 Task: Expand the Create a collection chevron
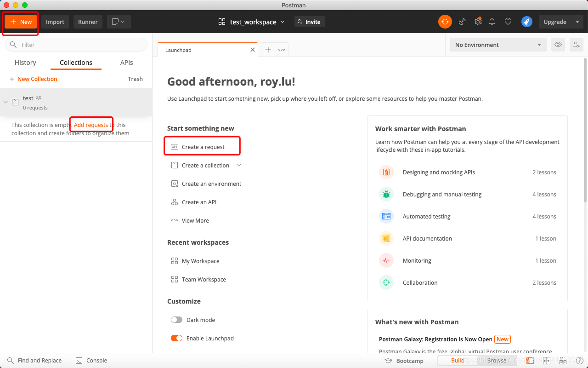(x=238, y=165)
